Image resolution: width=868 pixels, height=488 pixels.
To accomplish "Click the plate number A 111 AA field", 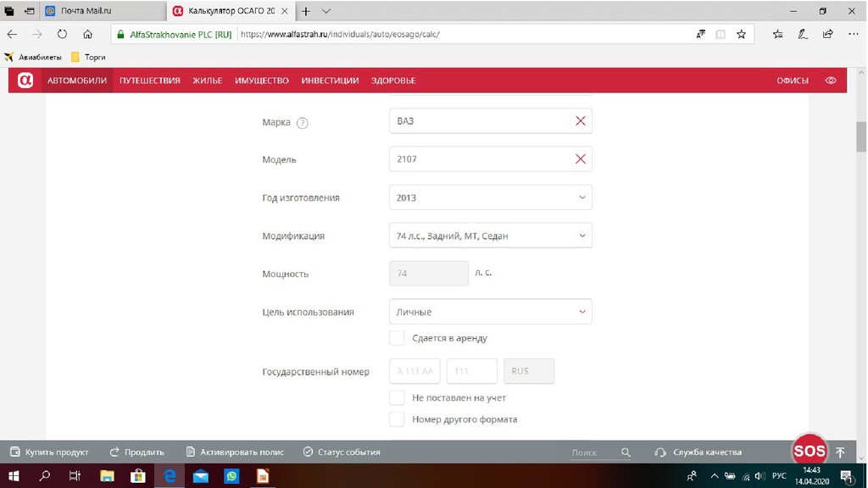I will click(x=415, y=371).
